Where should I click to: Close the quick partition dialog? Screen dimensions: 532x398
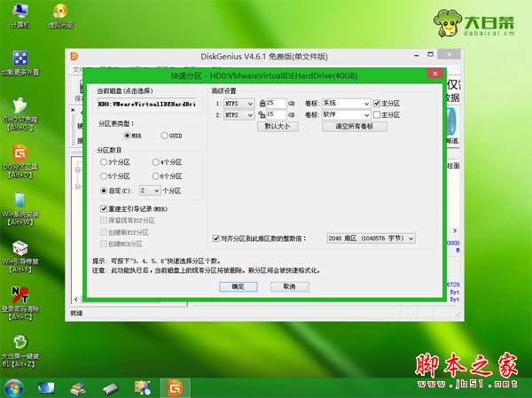pyautogui.click(x=435, y=74)
